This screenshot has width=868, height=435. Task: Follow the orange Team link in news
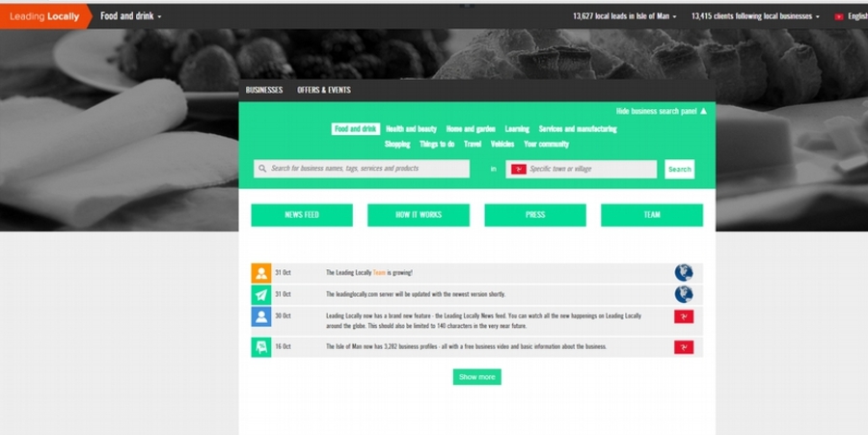tap(379, 272)
